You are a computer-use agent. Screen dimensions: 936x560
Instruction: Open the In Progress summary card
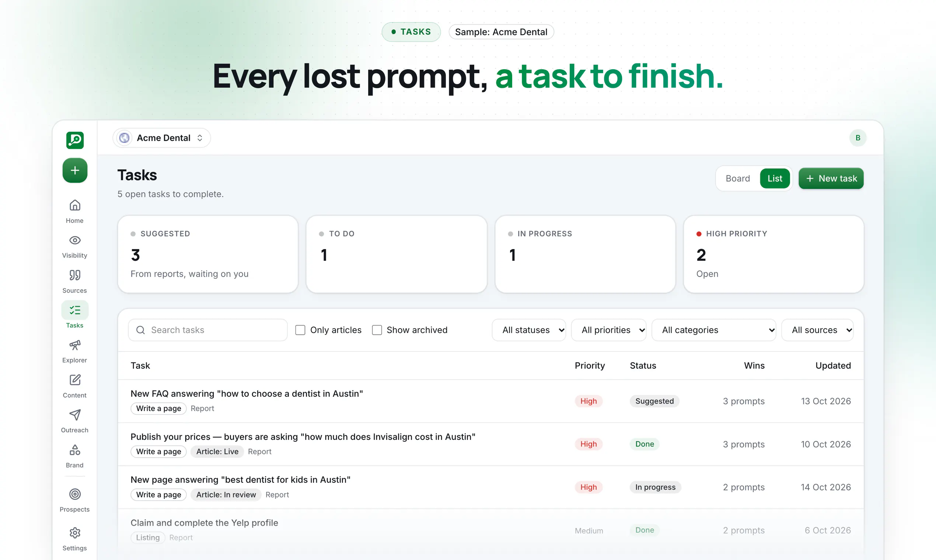(x=585, y=254)
